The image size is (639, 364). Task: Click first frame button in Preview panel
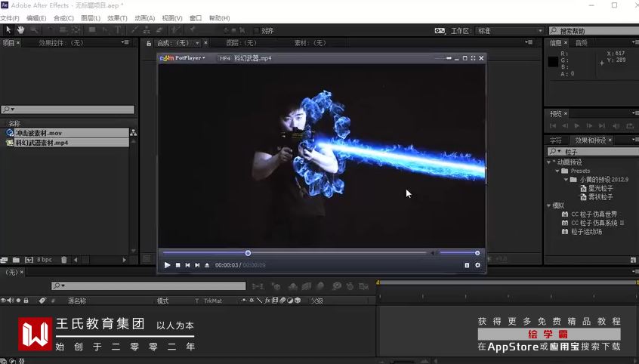tap(553, 126)
